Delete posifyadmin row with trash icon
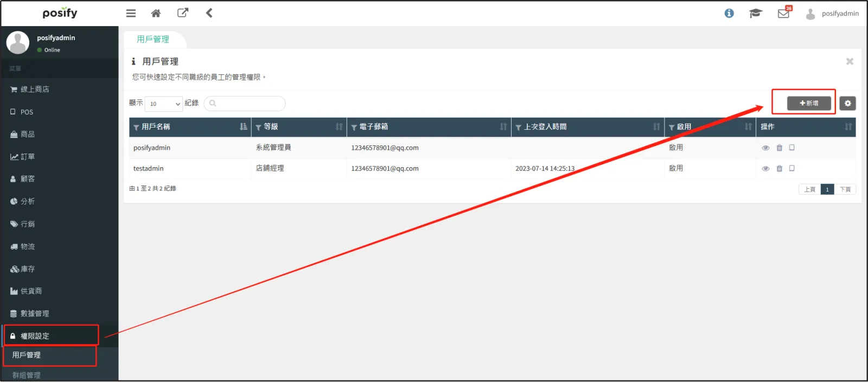This screenshot has width=868, height=382. [x=780, y=148]
